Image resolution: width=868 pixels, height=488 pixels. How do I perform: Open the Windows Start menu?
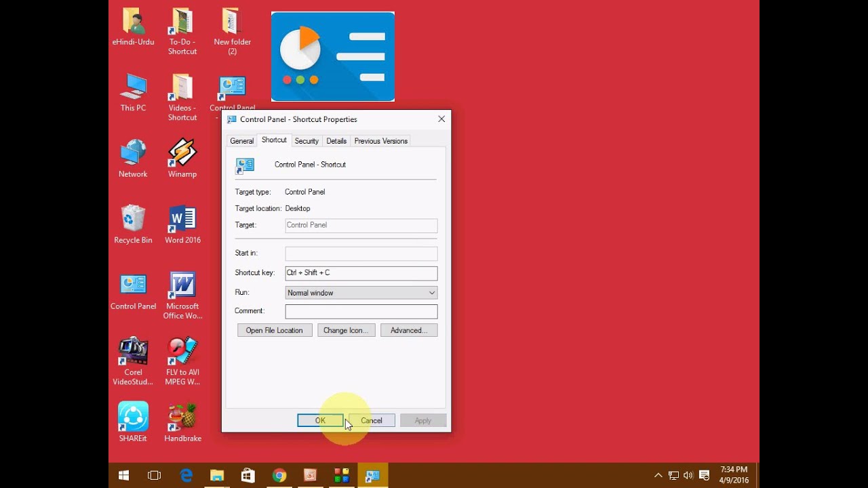point(123,476)
